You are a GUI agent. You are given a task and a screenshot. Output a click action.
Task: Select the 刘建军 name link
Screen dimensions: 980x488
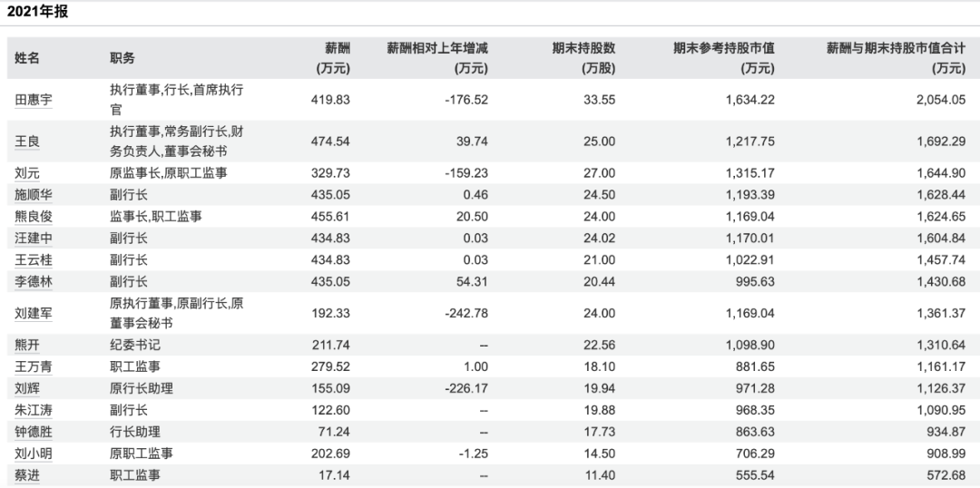pyautogui.click(x=34, y=314)
